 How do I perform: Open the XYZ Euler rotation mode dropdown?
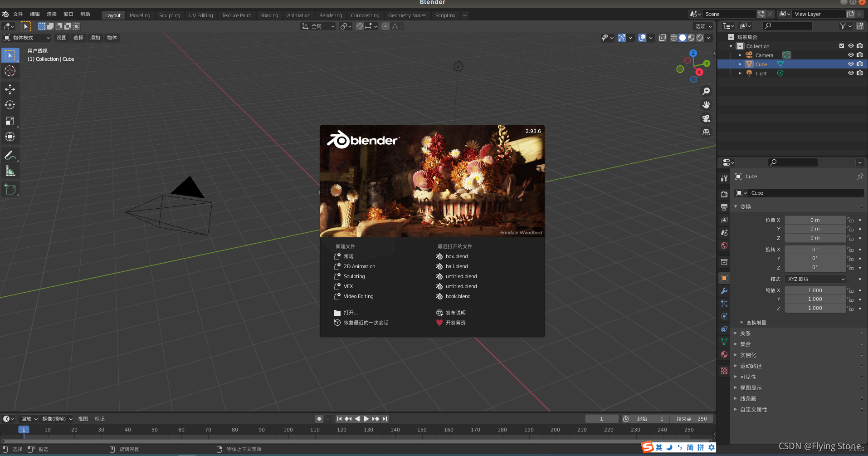(815, 279)
